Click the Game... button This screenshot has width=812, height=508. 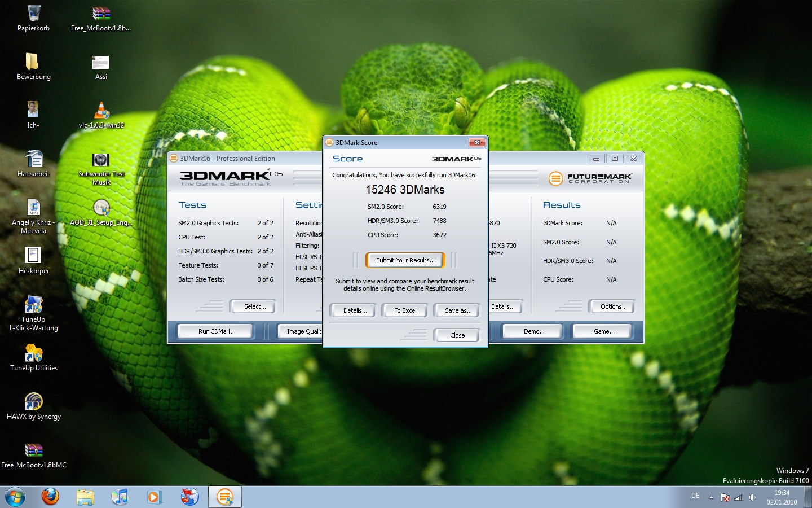pos(603,331)
